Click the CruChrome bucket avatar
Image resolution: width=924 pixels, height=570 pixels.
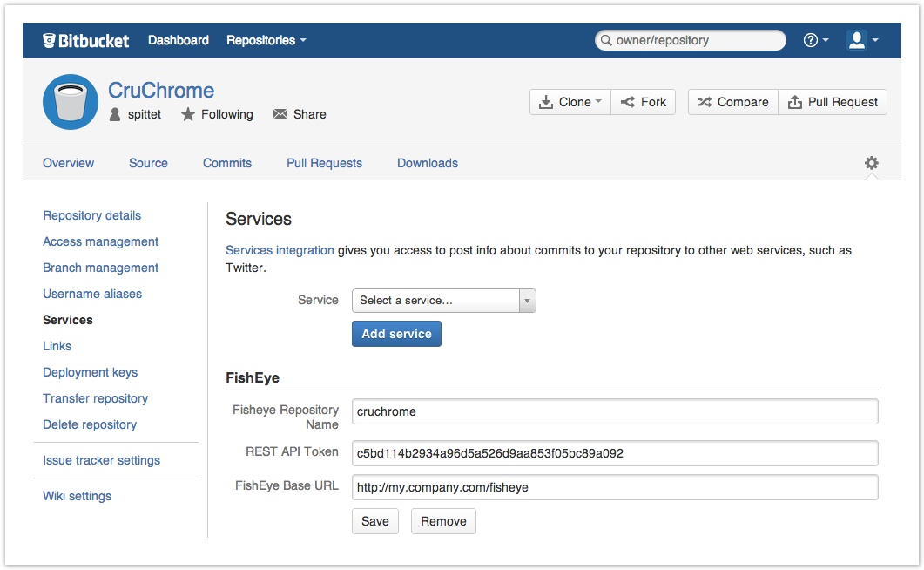pyautogui.click(x=70, y=102)
